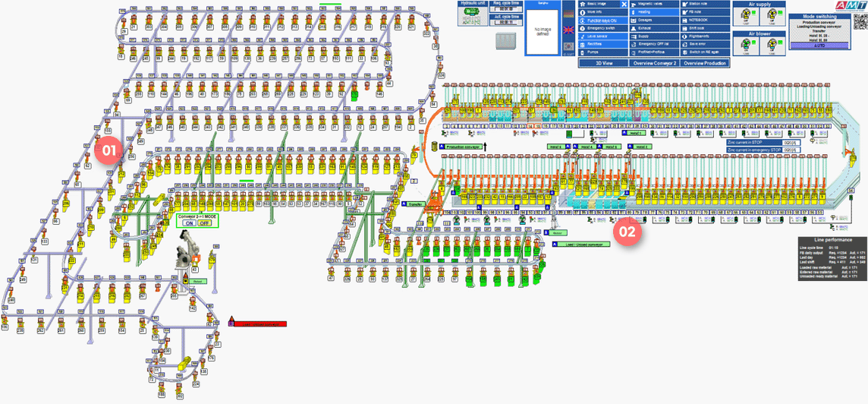Screen dimensions: 868x404
Task: Turn Conveyor 2->1 mode OFF
Action: (x=203, y=223)
